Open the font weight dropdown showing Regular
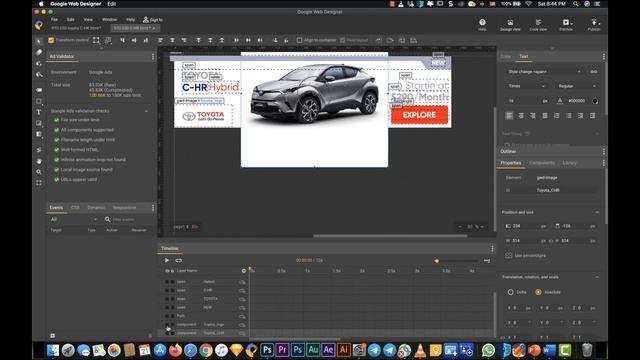The height and width of the screenshot is (360, 640). pyautogui.click(x=576, y=86)
